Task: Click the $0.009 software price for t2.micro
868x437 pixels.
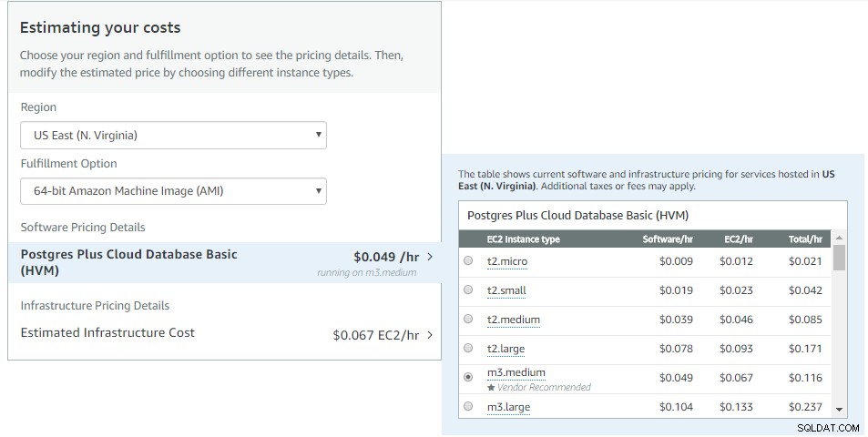Action: pos(676,261)
